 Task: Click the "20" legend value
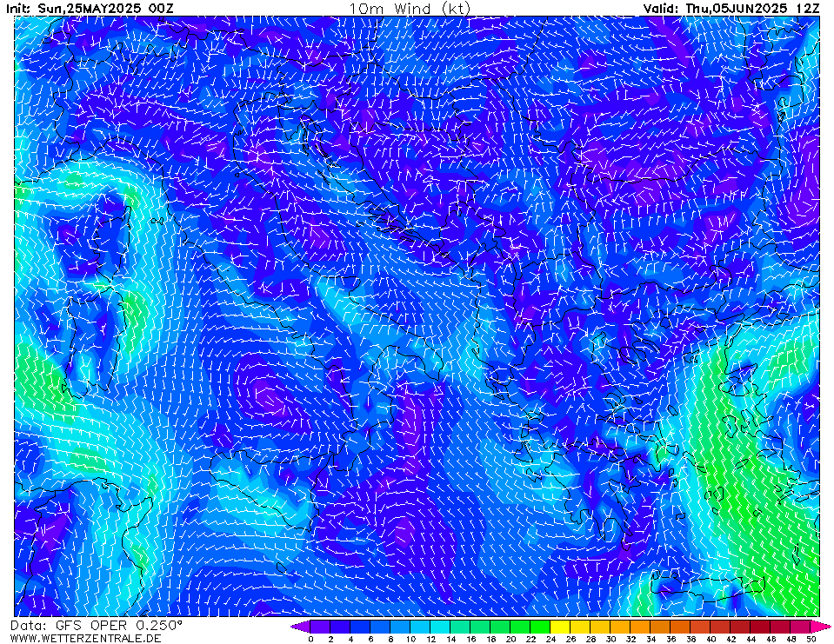tap(510, 639)
